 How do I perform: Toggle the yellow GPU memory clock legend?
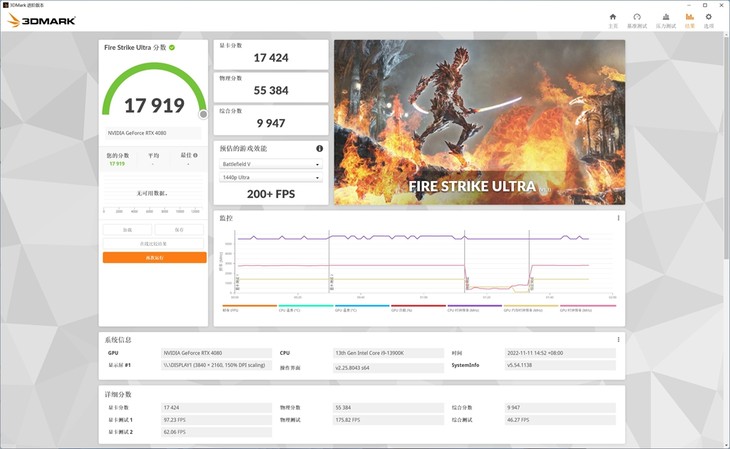tap(531, 308)
